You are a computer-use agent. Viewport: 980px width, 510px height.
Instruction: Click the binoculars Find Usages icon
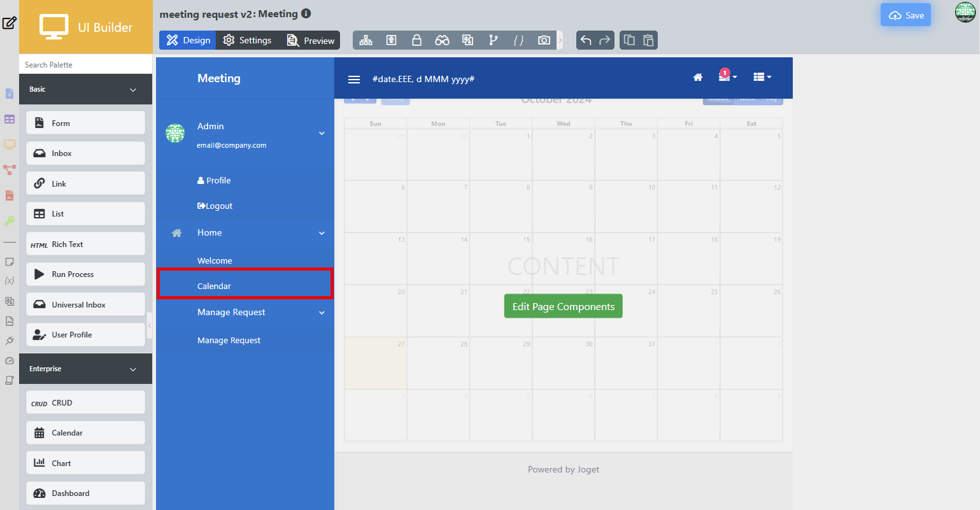coord(443,40)
